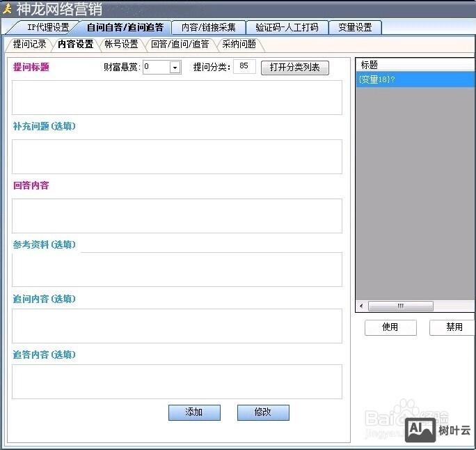Open the 帐号设置 sub-tab

pyautogui.click(x=121, y=45)
